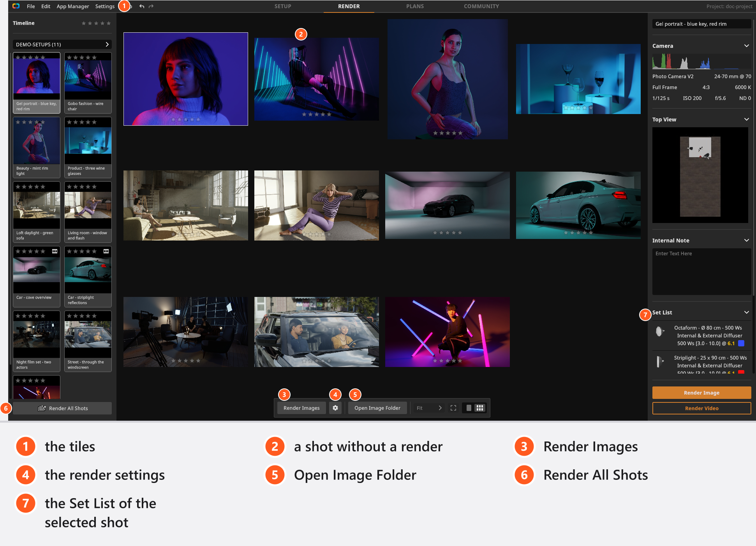
Task: Open the App Manager menu
Action: click(x=73, y=6)
